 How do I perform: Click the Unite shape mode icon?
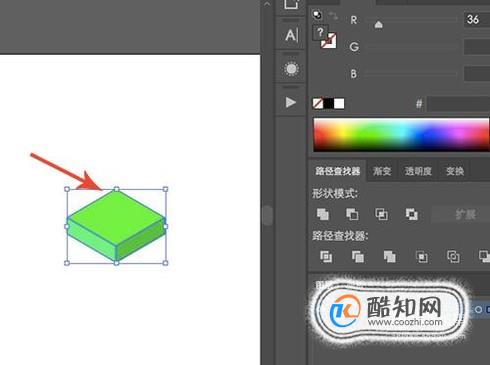tap(322, 214)
